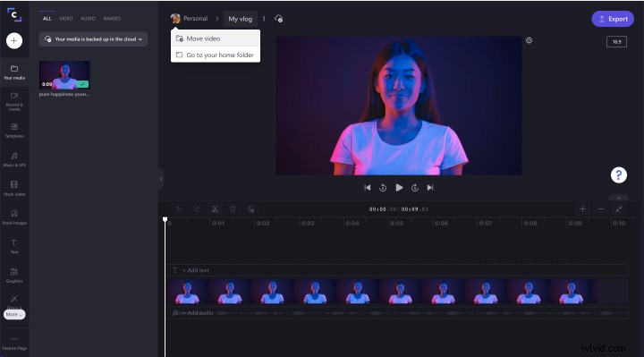This screenshot has width=644, height=357.
Task: Zoom out the timeline with minus
Action: 601,209
